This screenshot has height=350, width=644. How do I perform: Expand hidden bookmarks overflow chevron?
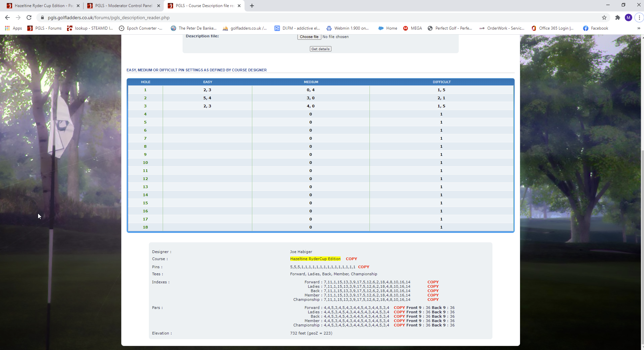[x=639, y=28]
